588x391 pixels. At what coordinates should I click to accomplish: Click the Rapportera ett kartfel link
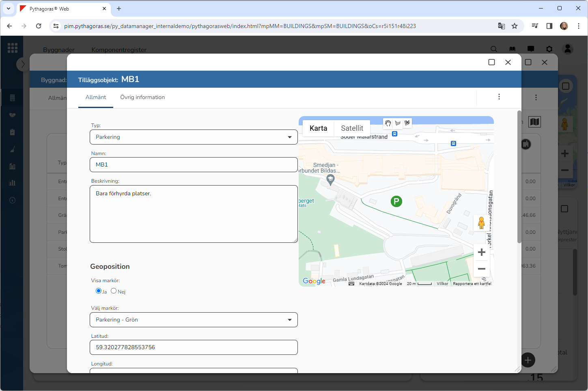pyautogui.click(x=472, y=284)
